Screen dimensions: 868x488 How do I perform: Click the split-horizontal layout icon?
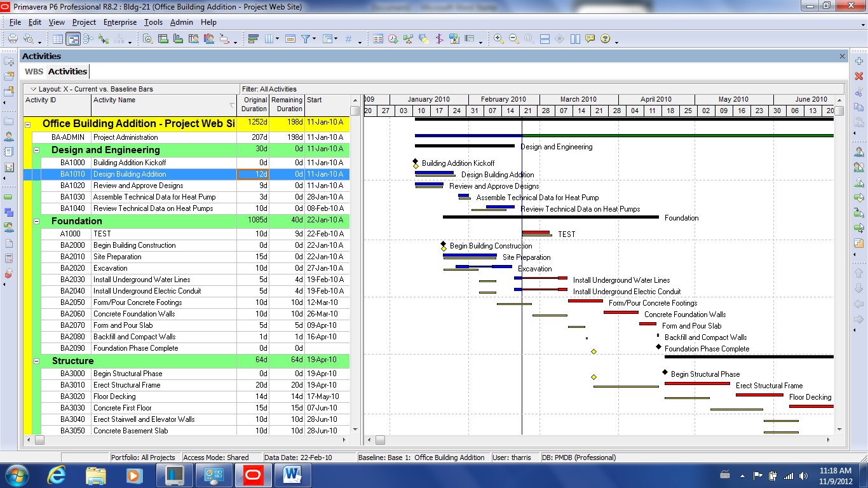pos(545,39)
